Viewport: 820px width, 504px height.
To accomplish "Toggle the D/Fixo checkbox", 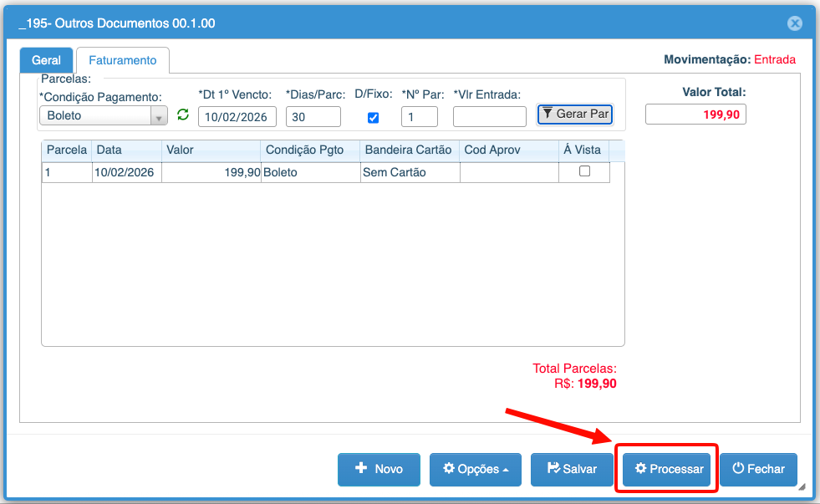I will [373, 118].
